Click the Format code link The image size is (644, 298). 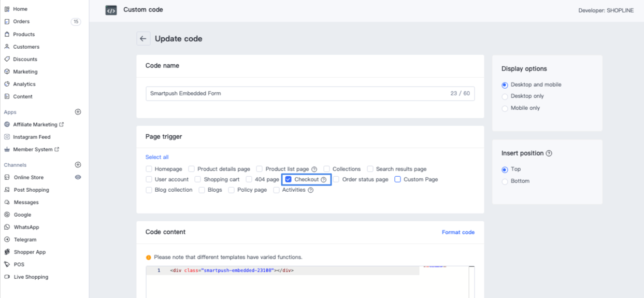pyautogui.click(x=458, y=232)
